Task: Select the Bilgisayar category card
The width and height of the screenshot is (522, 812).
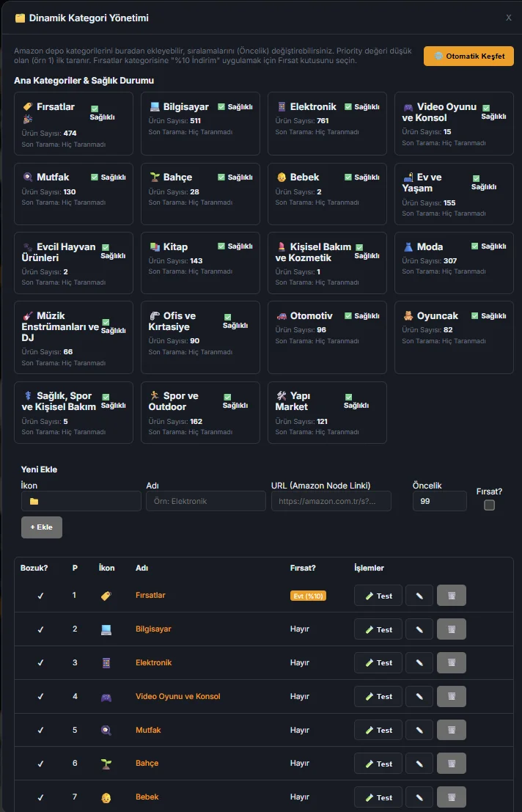Action: 200,124
